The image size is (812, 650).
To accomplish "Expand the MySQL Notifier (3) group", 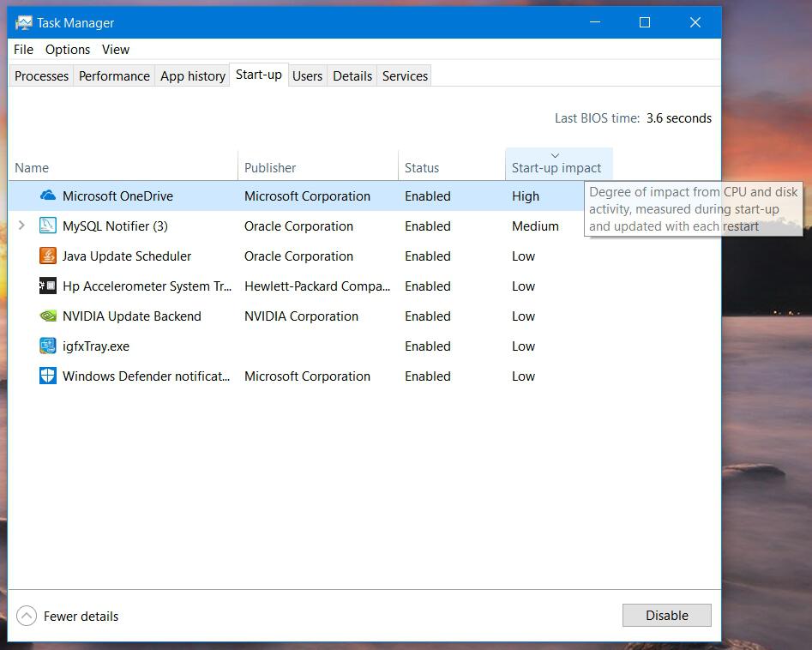I will (21, 226).
